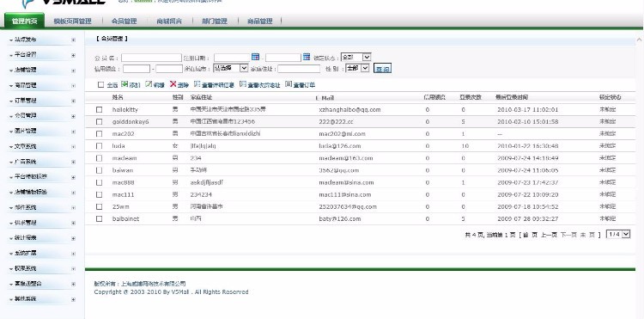Viewport: 644px width, 319px height.
Task: Click address cell askdjfljasdf
Action: coord(207,182)
